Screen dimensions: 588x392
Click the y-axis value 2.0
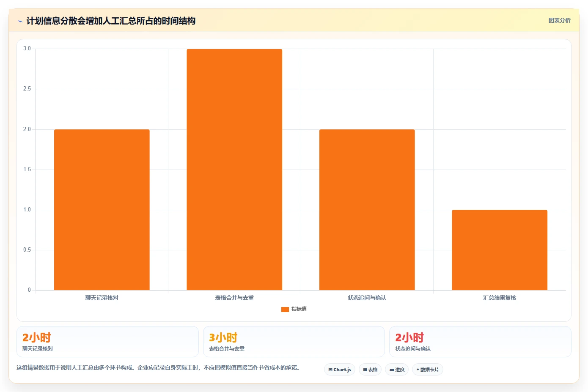pyautogui.click(x=27, y=129)
